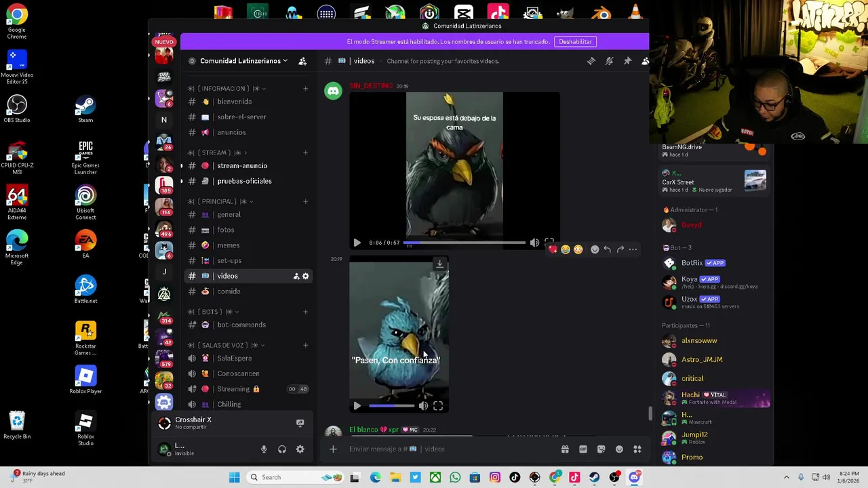Add channel to BOTS category
This screenshot has width=868, height=488.
tap(305, 312)
